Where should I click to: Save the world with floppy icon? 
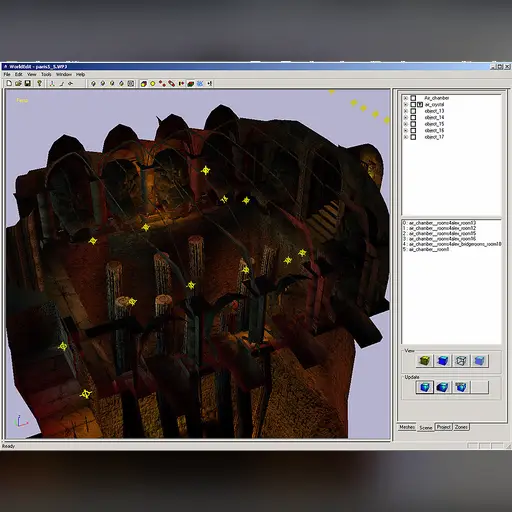click(28, 83)
